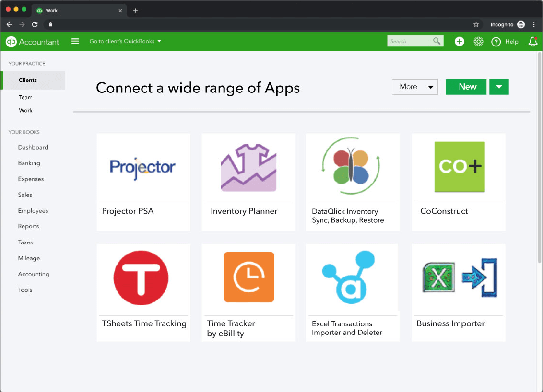This screenshot has width=543, height=392.
Task: Open the Reports section
Action: pyautogui.click(x=28, y=226)
